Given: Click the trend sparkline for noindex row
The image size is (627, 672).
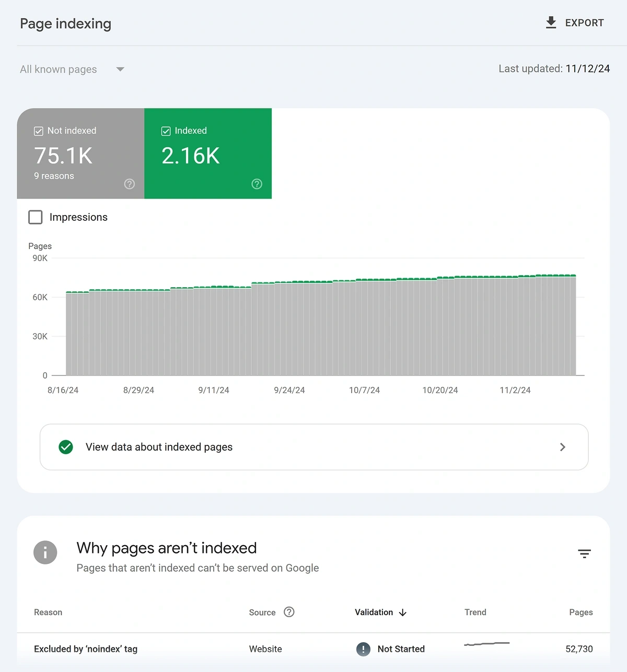Looking at the screenshot, I should coord(486,644).
